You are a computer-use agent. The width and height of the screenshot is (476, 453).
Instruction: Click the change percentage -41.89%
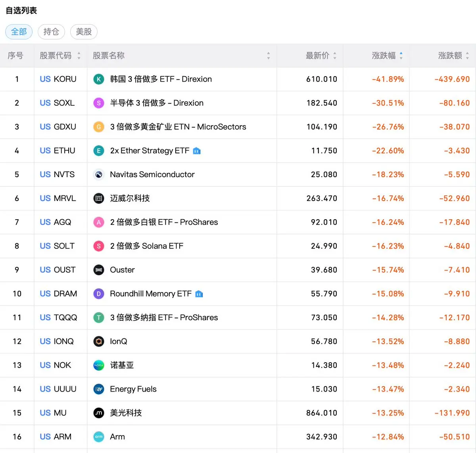click(388, 79)
